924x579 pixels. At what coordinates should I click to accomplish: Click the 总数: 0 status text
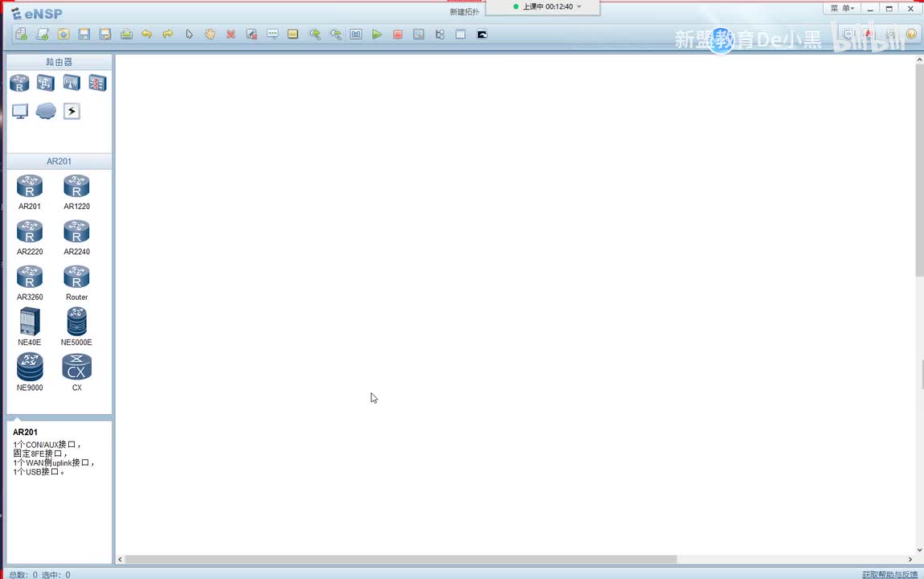point(23,574)
